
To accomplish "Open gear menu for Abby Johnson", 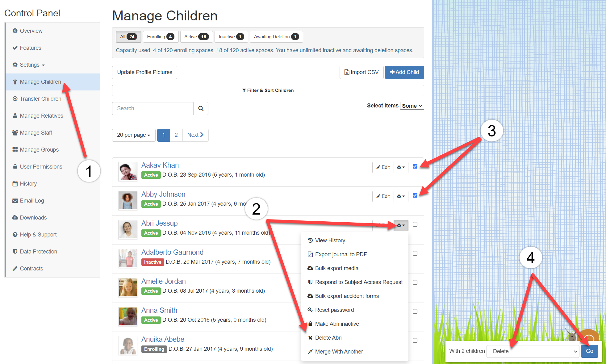I will (x=401, y=196).
